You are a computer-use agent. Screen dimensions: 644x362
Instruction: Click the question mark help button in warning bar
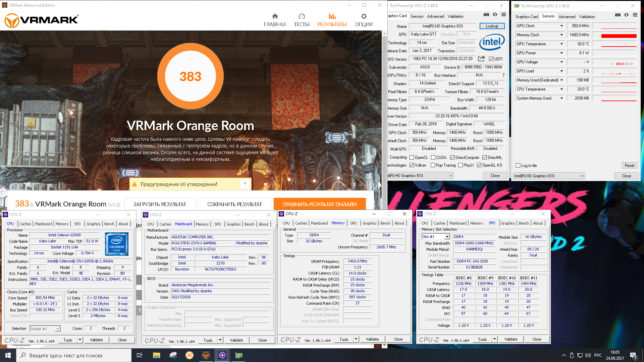[x=245, y=184]
